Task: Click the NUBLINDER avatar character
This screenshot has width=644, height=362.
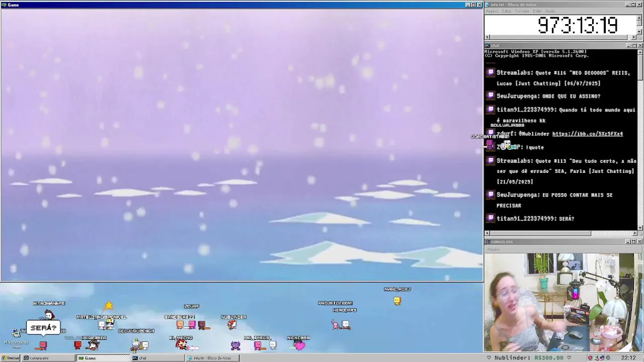Action: [232, 325]
